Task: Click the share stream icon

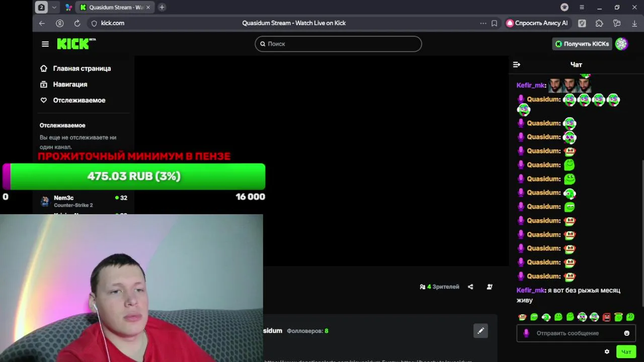Action: click(x=470, y=287)
